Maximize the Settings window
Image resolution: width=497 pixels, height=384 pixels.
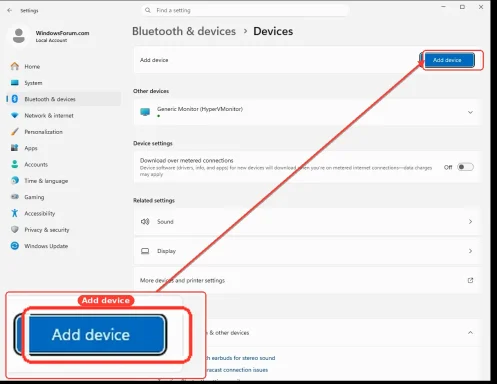(x=462, y=7)
